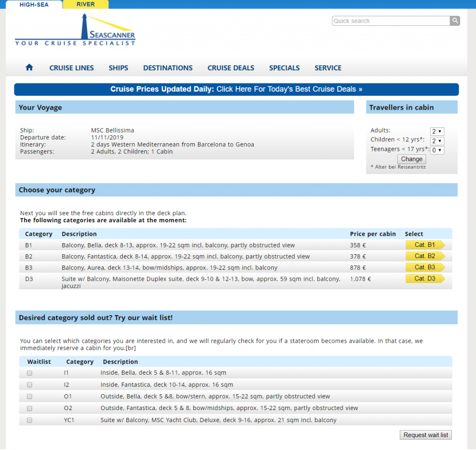Check the I1 Inside Bella waitlist box
The width and height of the screenshot is (476, 450).
coord(29,373)
